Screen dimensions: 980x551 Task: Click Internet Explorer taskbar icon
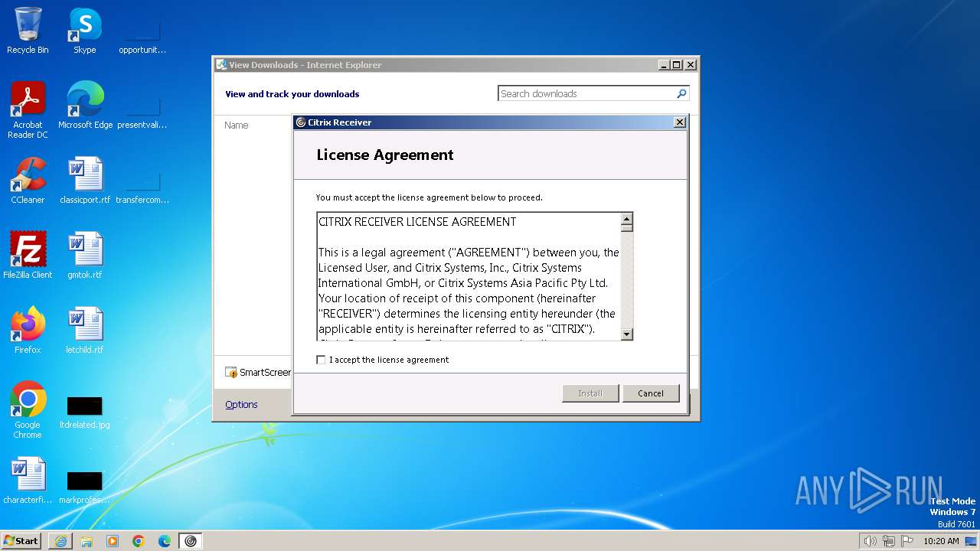60,541
